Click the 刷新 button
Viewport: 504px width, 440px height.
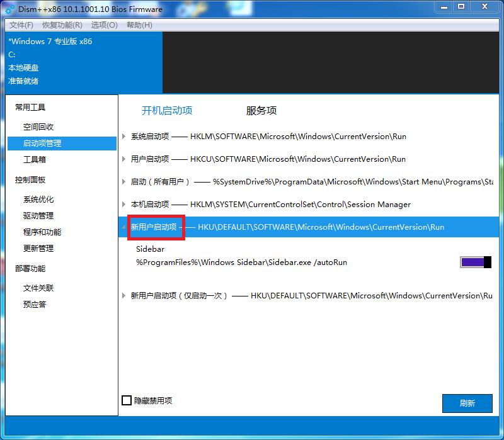[468, 403]
